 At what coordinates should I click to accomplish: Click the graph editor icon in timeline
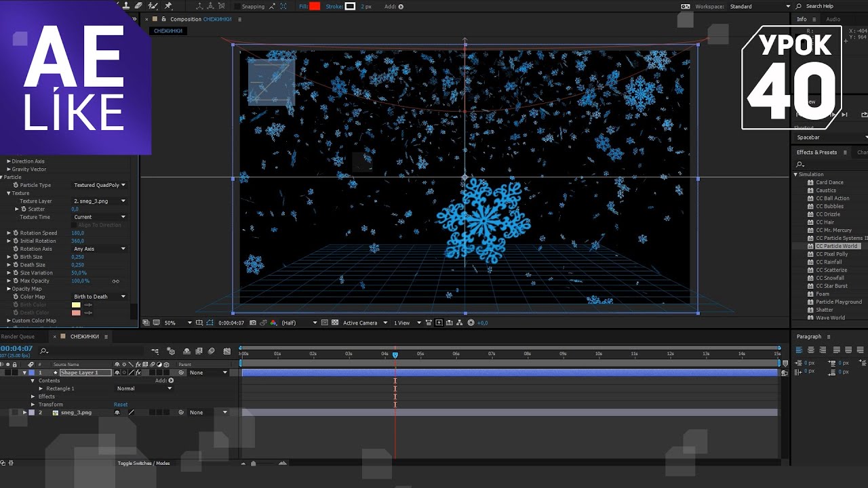(229, 351)
